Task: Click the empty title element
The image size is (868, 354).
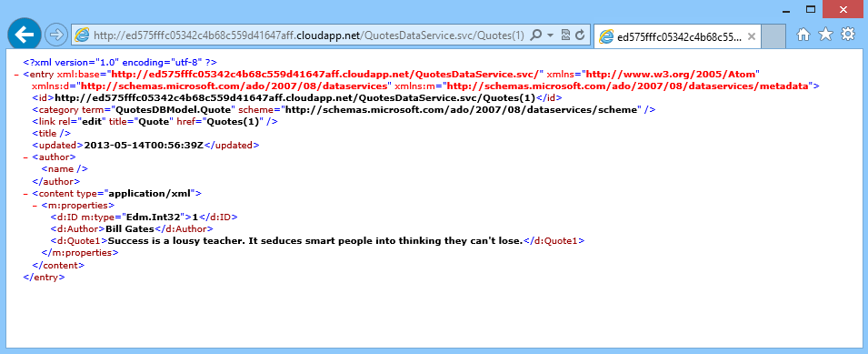Action: [x=52, y=134]
